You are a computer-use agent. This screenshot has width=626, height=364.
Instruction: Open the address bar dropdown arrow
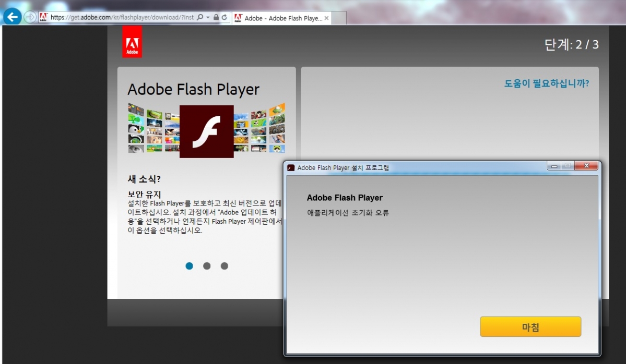click(208, 18)
